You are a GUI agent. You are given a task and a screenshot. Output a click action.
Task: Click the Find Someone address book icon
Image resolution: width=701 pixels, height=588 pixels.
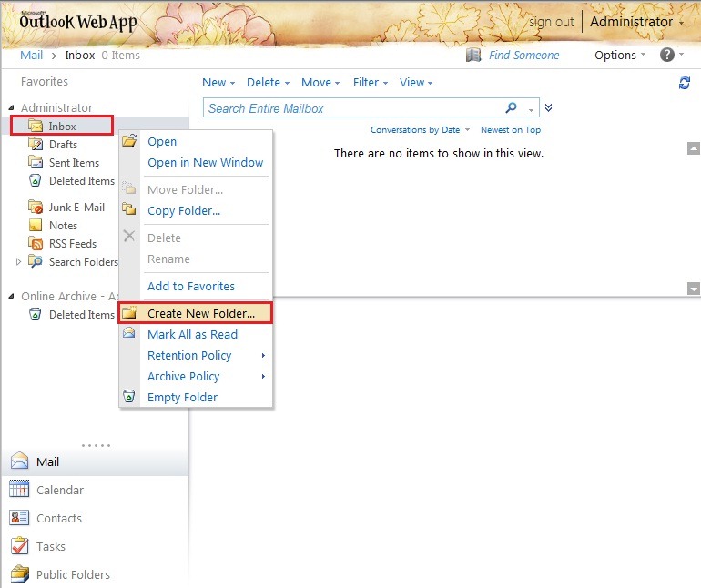[x=473, y=55]
